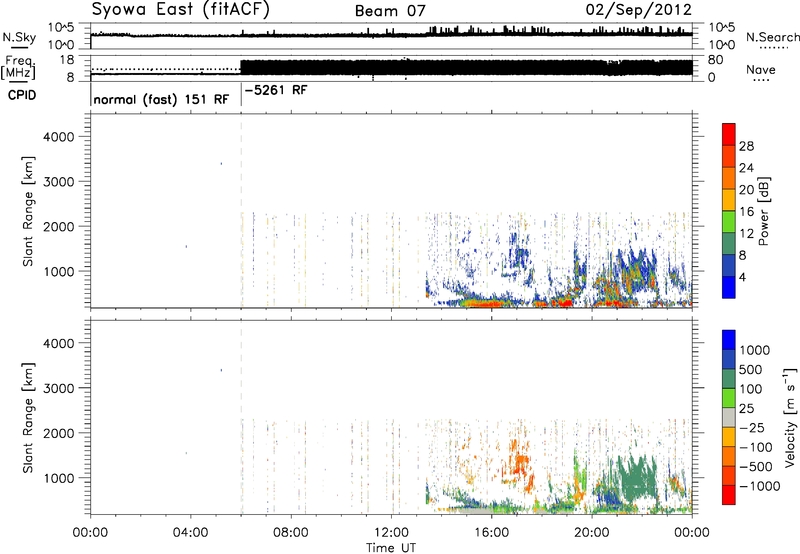Click the "2000" tick of the velocity panel
The width and height of the screenshot is (800, 554).
(59, 433)
